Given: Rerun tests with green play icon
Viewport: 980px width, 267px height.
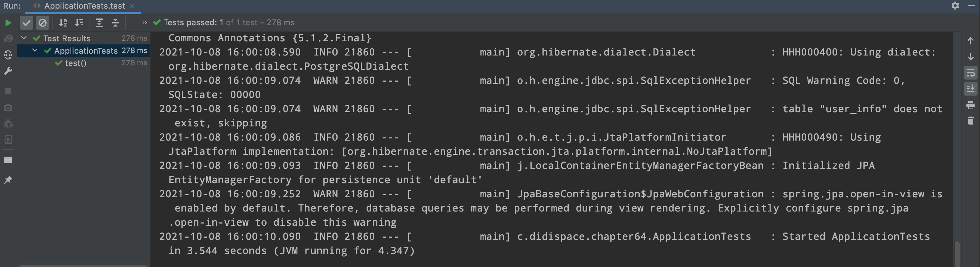Looking at the screenshot, I should click(x=8, y=23).
